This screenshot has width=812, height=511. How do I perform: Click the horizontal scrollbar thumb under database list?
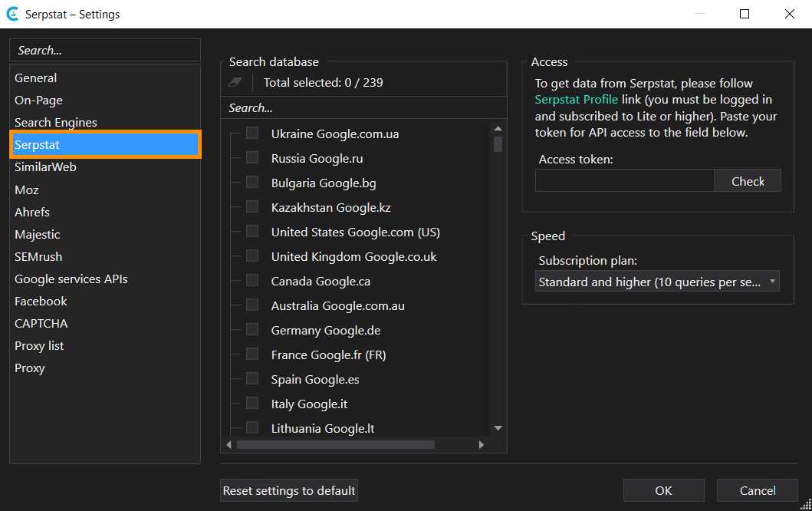click(336, 445)
